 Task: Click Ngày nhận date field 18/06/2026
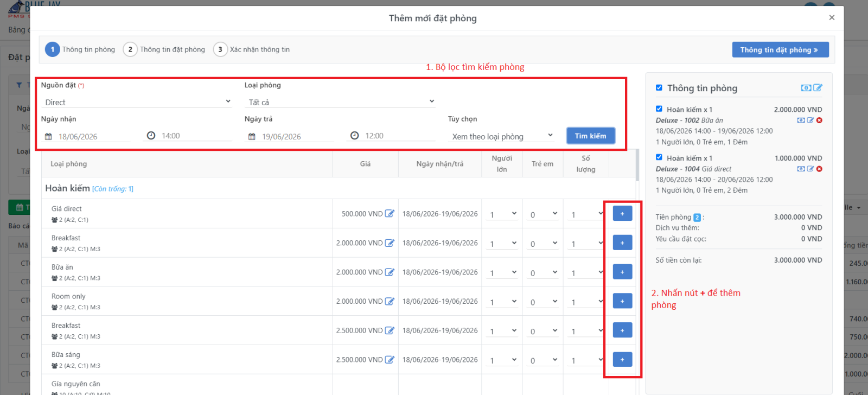coord(93,137)
